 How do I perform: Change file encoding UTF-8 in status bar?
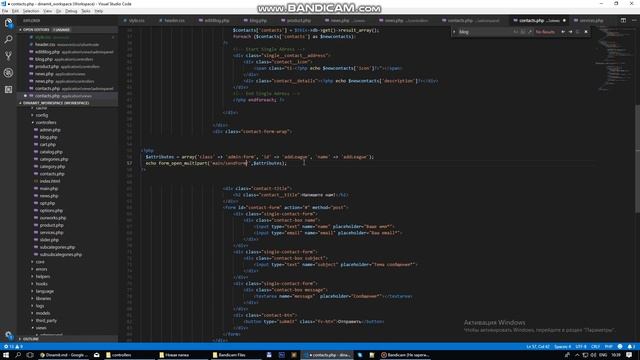click(x=581, y=347)
